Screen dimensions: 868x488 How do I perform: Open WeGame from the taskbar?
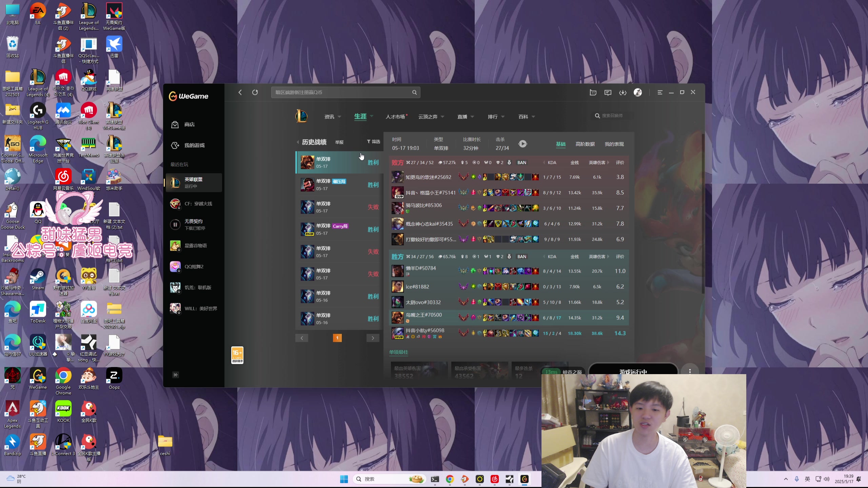[524, 479]
